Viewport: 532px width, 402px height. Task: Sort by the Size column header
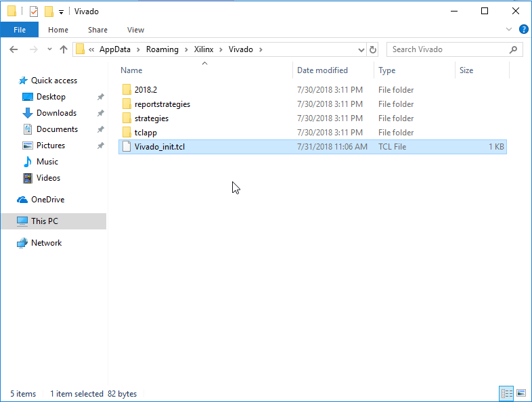(466, 70)
